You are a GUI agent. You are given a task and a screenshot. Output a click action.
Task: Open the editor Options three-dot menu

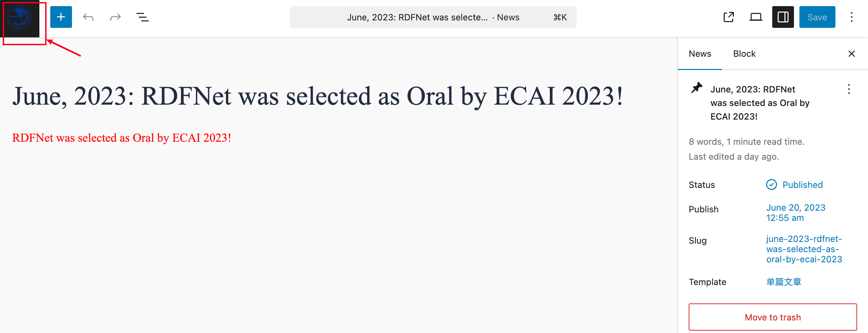coord(852,17)
